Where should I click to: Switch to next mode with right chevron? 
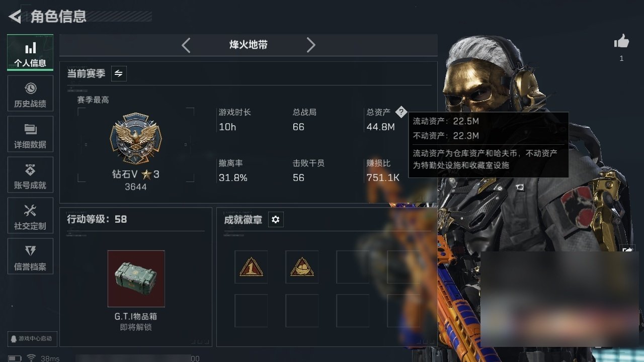point(311,45)
